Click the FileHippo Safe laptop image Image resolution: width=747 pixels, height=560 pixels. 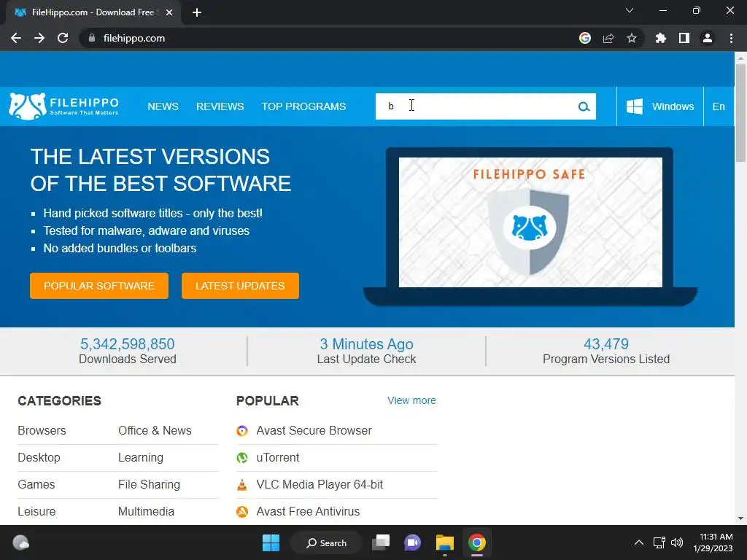(530, 226)
